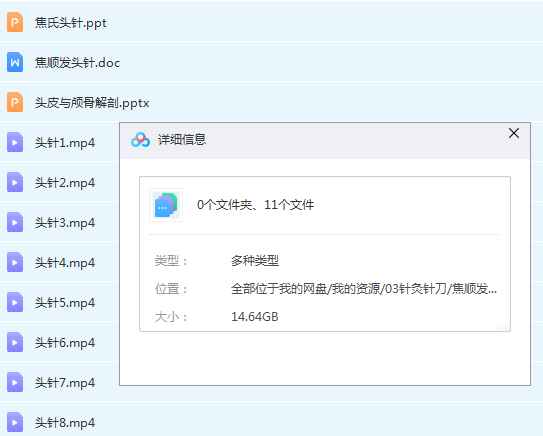This screenshot has height=436, width=543.
Task: Click the 14.64GB size value
Action: pos(255,317)
